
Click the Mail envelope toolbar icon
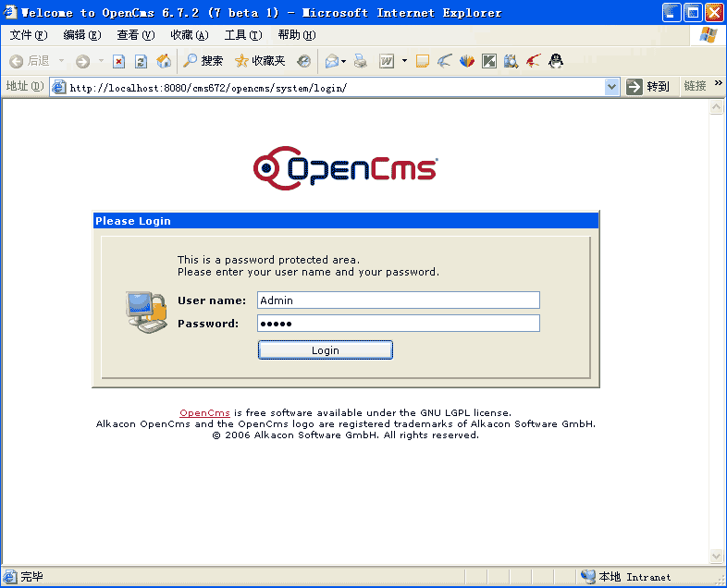[x=331, y=61]
